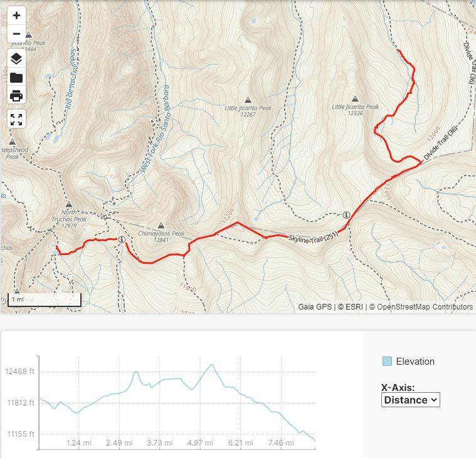
Task: Click the light blue Elevation color swatch
Action: pyautogui.click(x=387, y=362)
